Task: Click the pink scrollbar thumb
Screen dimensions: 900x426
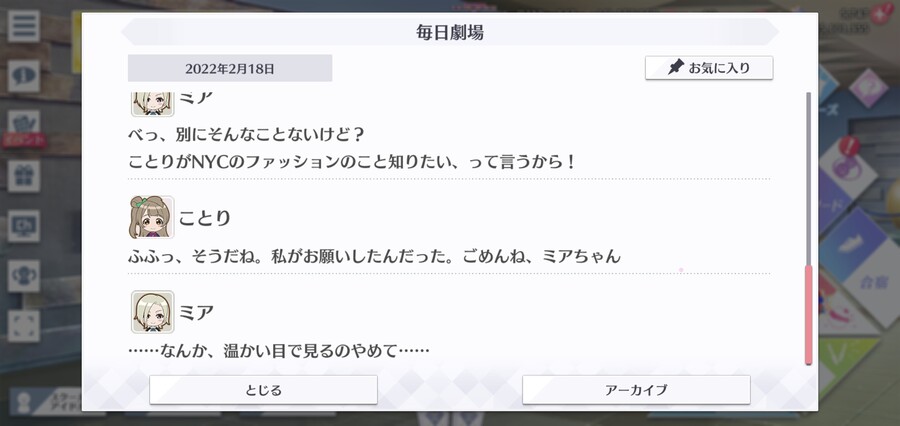Action: [808, 315]
